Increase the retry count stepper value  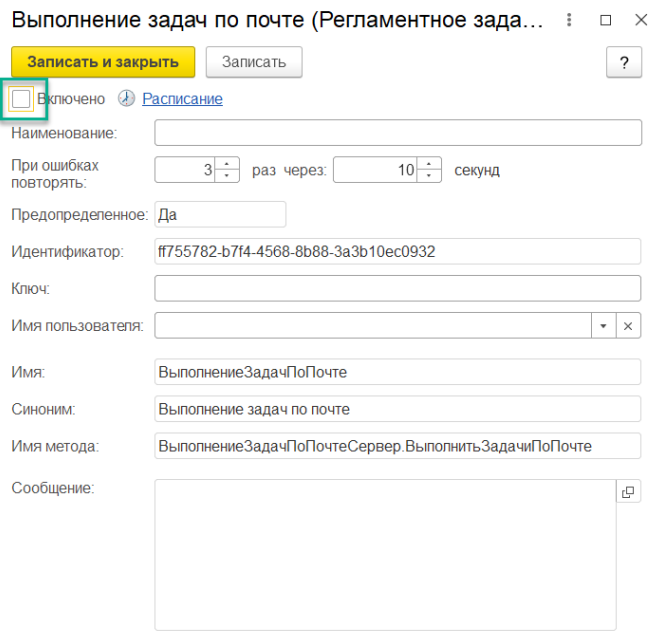click(x=229, y=165)
